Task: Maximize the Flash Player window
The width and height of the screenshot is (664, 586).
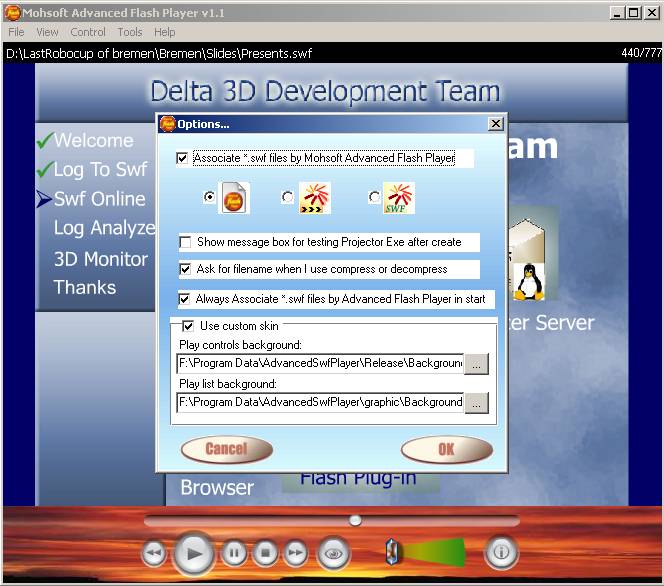Action: coord(634,13)
